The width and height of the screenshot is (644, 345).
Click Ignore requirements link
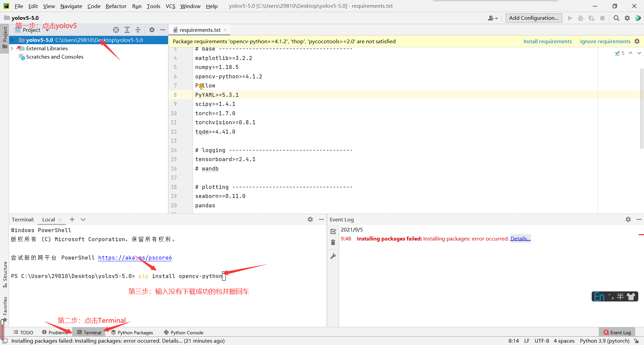coord(605,41)
